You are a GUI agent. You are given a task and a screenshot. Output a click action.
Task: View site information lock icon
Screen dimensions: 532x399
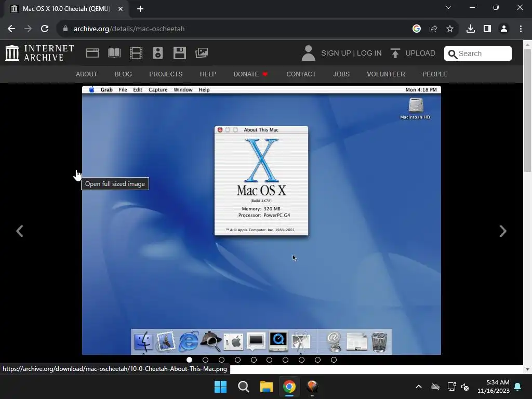click(x=65, y=29)
